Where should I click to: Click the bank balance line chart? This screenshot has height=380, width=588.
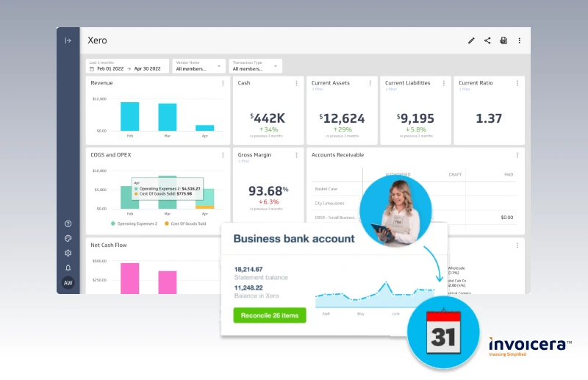(x=375, y=295)
